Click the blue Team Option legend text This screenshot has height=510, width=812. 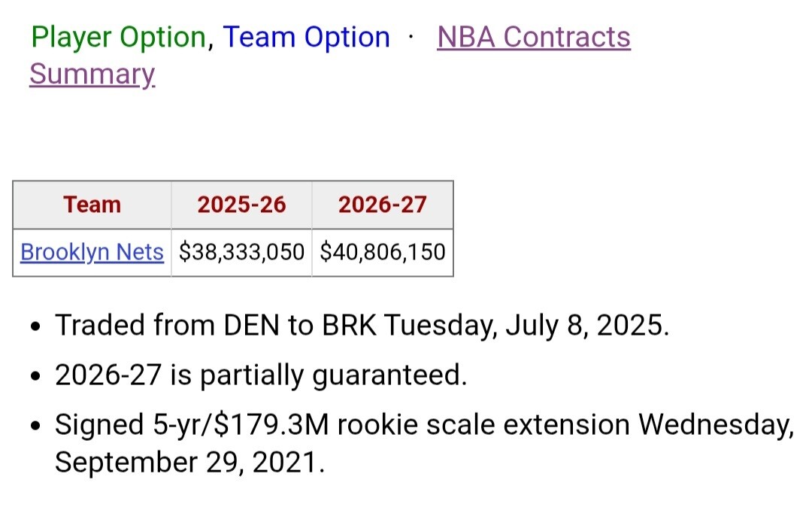click(x=306, y=37)
